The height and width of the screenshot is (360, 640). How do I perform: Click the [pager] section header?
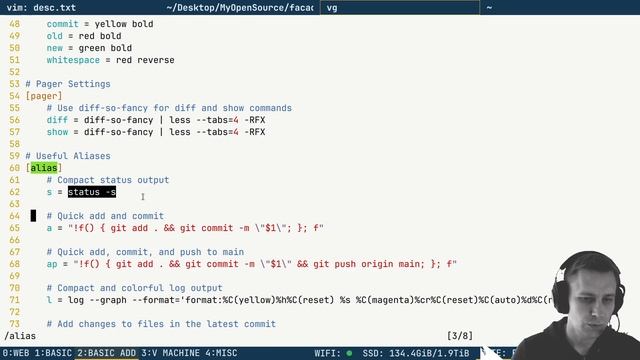[x=44, y=96]
